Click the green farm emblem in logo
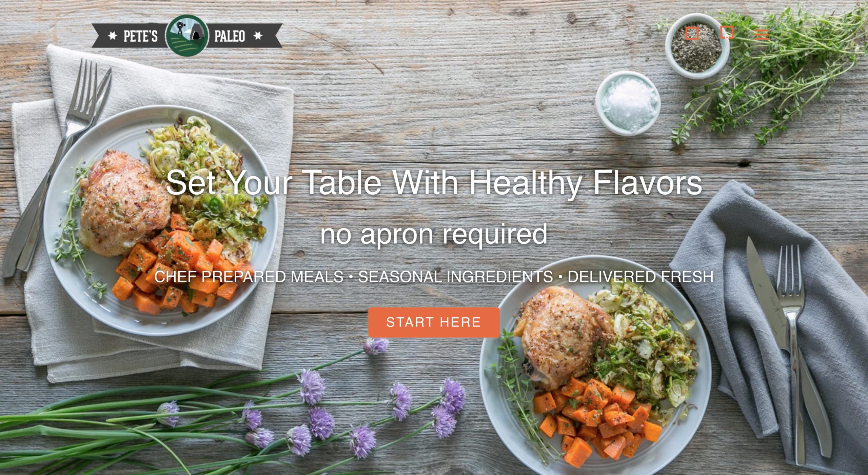Screen dimensions: 868x475 187,35
